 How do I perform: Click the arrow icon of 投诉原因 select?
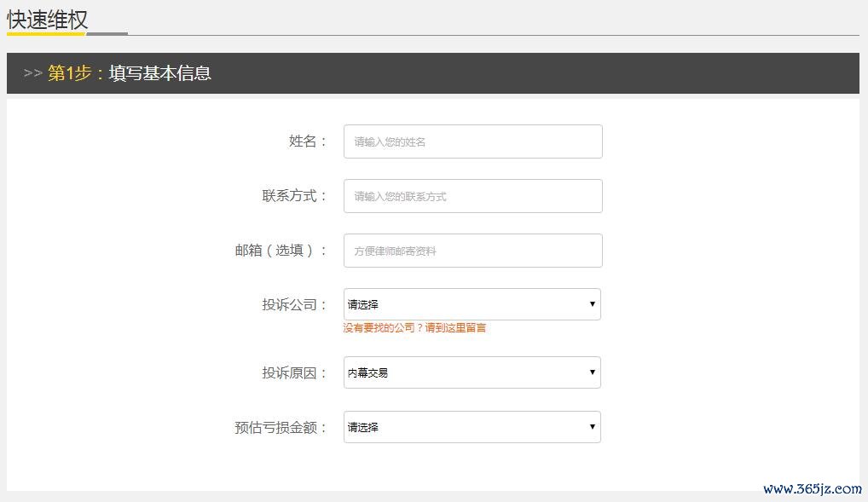[x=593, y=372]
